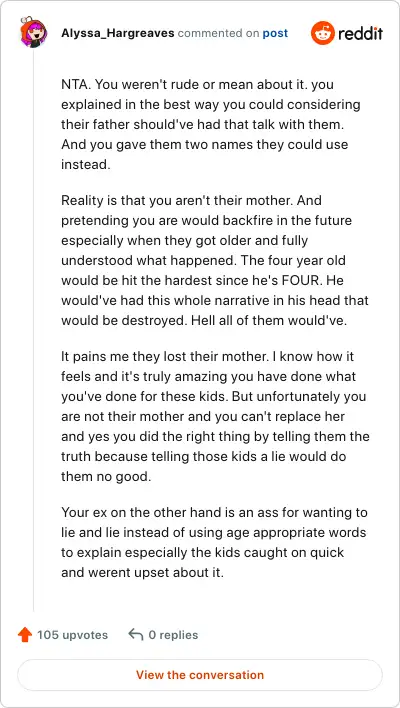400x708 pixels.
Task: Click the line reading "instead."
Action: pos(86,164)
